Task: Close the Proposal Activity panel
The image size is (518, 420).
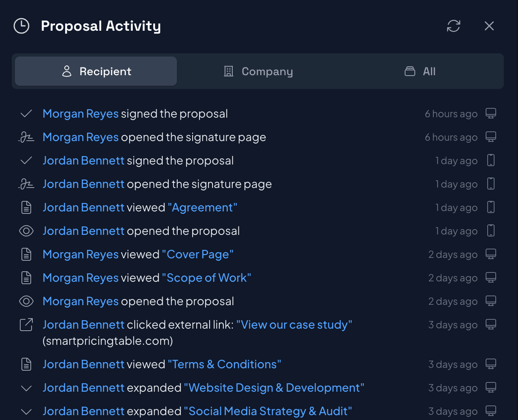Action: coord(489,26)
